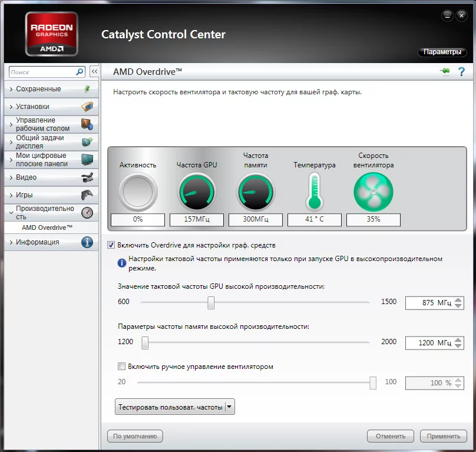Image resolution: width=476 pixels, height=452 pixels.
Task: Click the gamepad icon beside Игры
Action: [x=87, y=195]
